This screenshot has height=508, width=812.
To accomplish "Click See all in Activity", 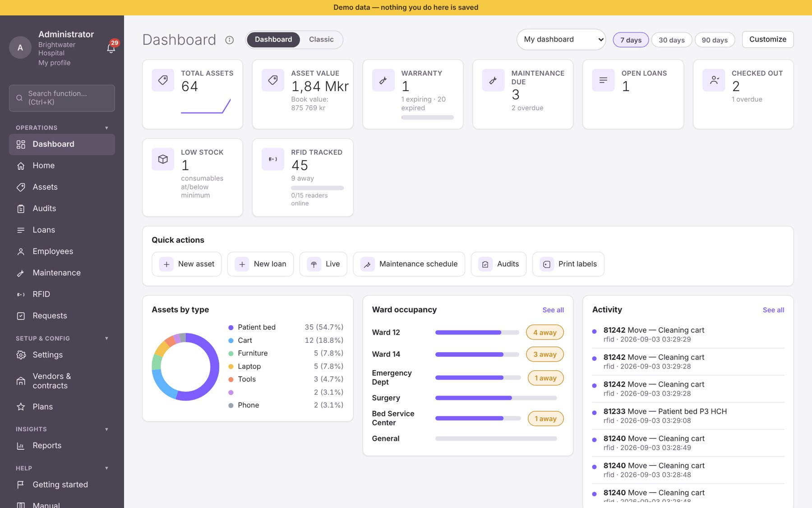I will (x=773, y=310).
